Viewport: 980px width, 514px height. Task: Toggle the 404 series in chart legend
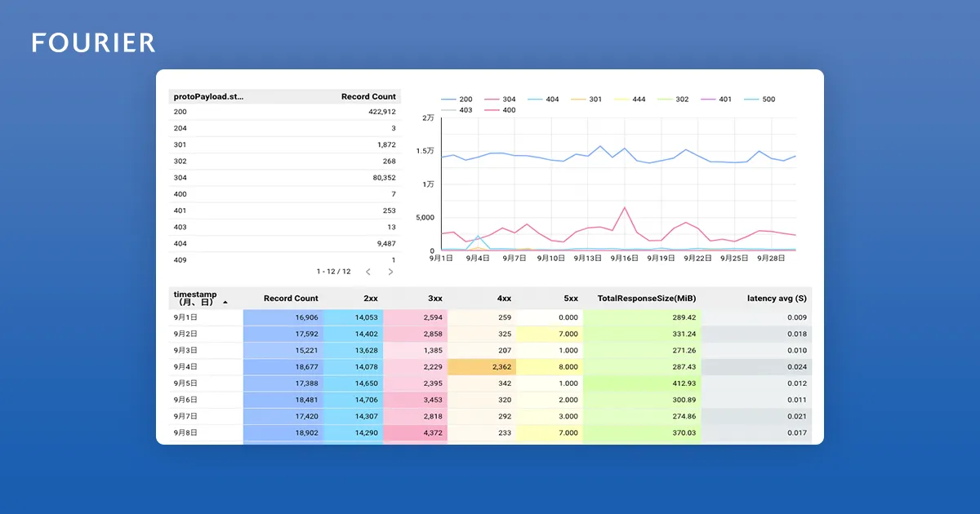click(x=543, y=100)
